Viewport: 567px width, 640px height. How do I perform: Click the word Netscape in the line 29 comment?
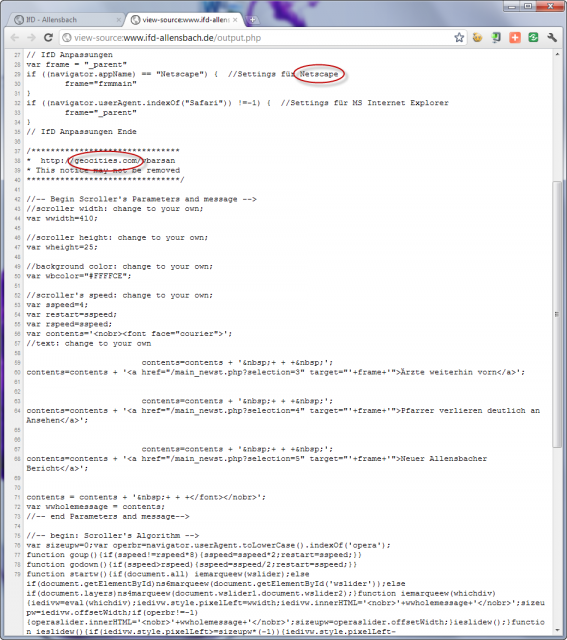tap(319, 74)
